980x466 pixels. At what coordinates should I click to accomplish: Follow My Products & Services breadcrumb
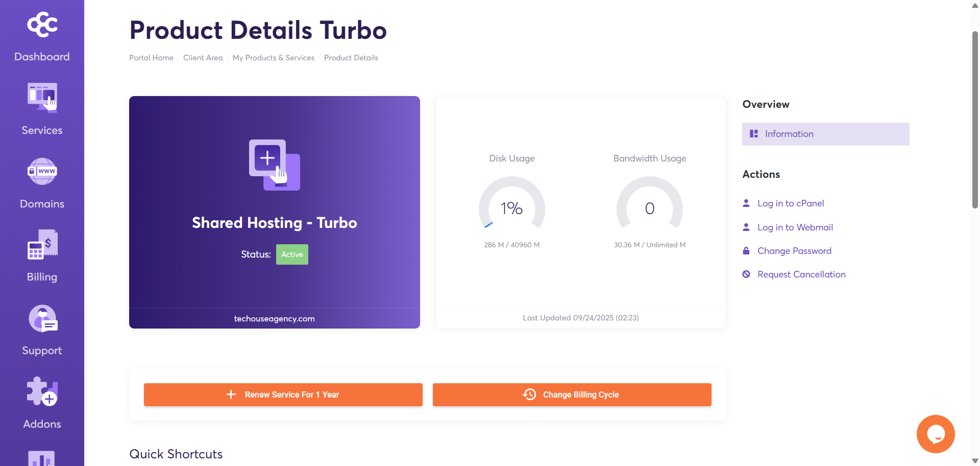(273, 58)
